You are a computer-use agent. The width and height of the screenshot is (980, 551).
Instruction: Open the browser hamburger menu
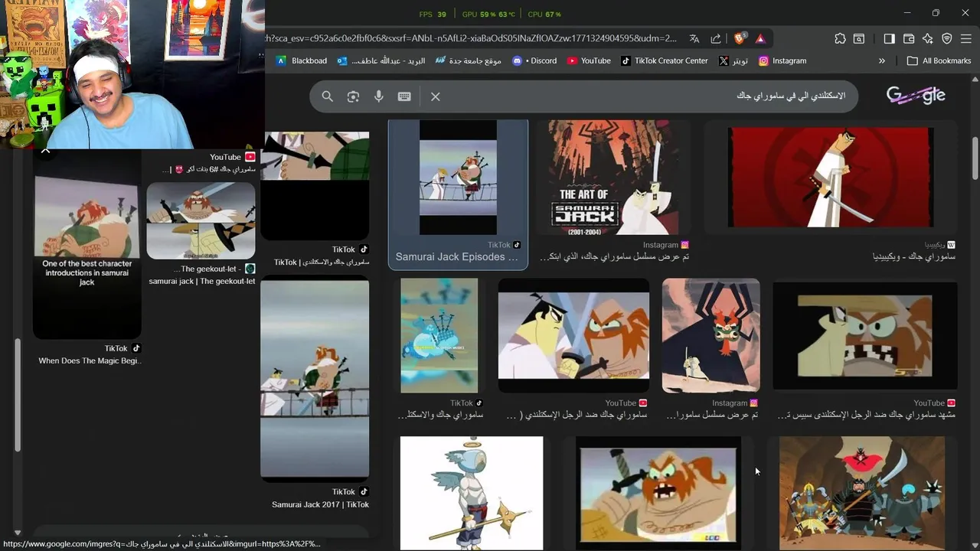click(x=966, y=38)
